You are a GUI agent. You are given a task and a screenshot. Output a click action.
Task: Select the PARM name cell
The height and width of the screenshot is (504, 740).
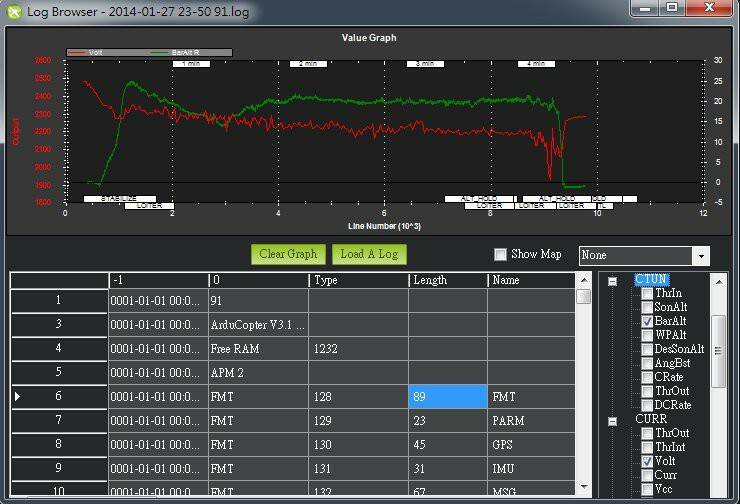[531, 420]
